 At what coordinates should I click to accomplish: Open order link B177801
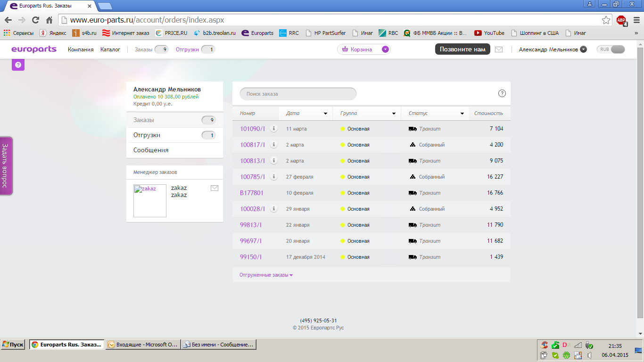[x=251, y=193]
